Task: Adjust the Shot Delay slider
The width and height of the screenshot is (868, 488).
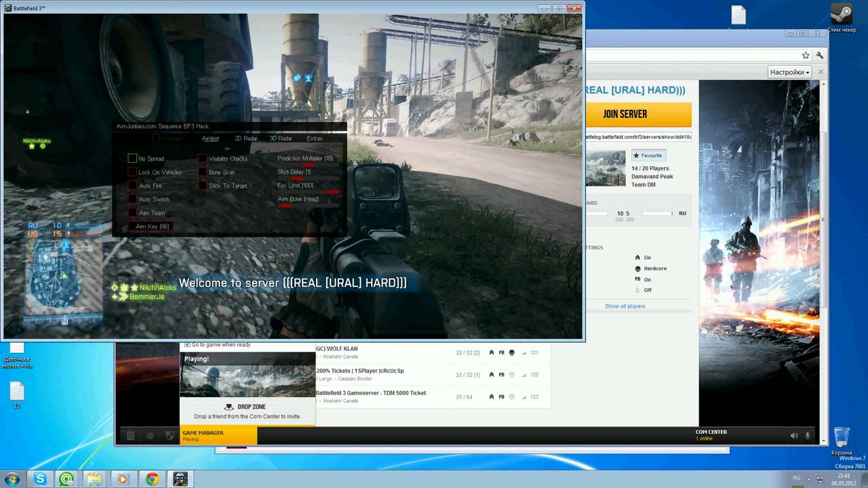Action: pos(309,178)
